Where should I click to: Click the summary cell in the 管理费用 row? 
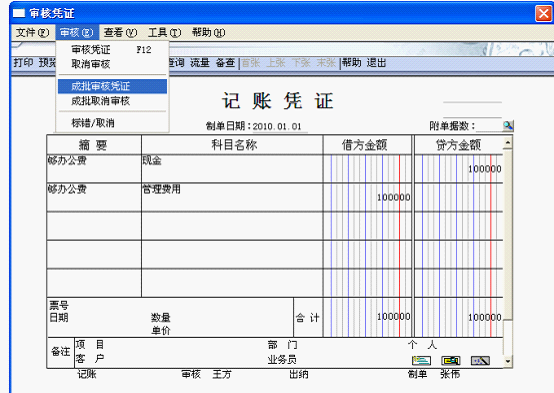pyautogui.click(x=94, y=197)
